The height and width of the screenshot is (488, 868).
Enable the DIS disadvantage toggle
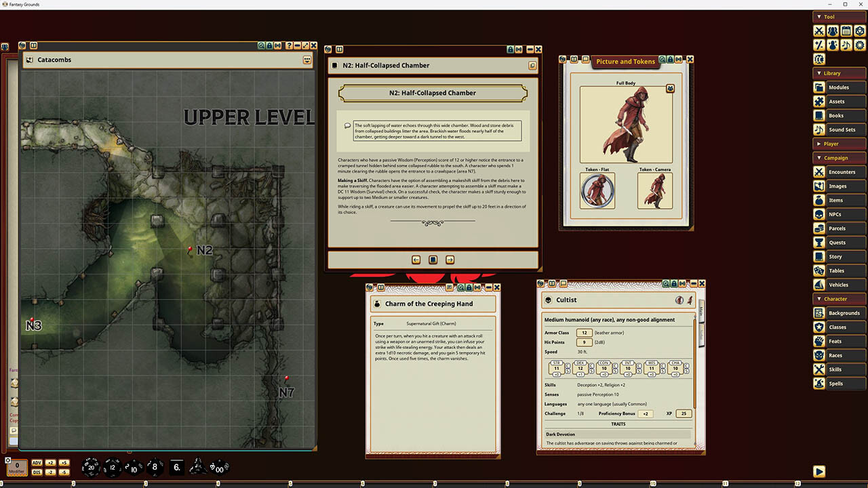(37, 472)
